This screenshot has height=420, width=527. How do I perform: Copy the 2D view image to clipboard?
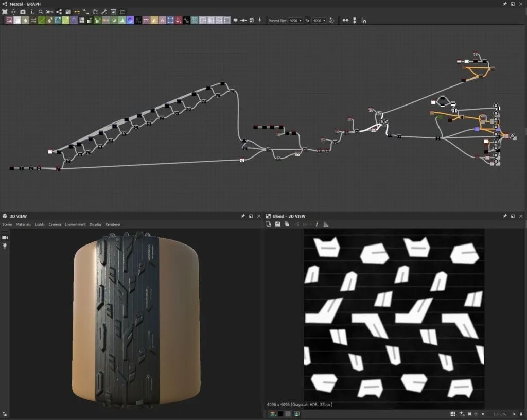287,224
